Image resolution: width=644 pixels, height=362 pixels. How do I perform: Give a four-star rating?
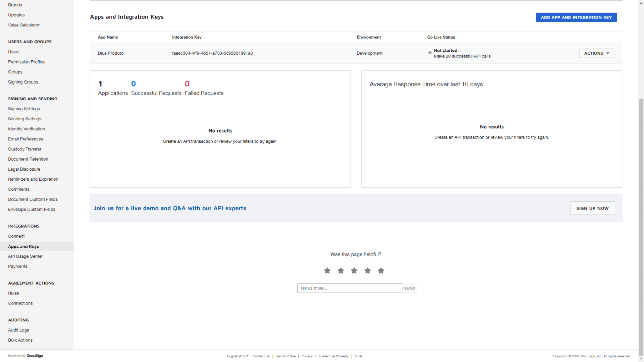click(x=367, y=271)
